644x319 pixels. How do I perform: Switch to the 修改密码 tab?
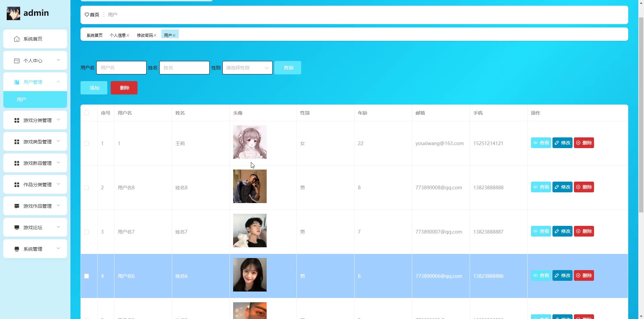[x=145, y=35]
